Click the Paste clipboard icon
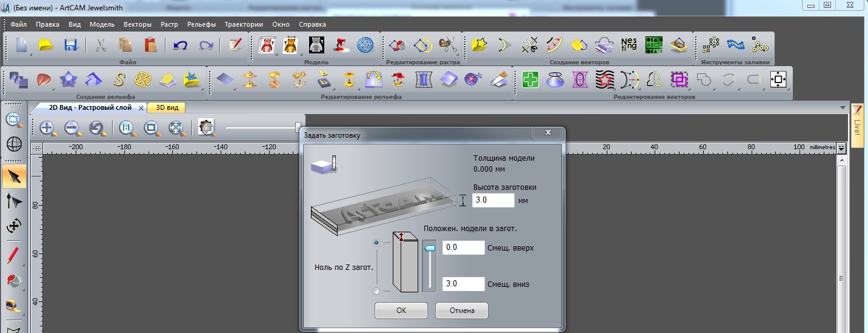This screenshot has height=333, width=868. pyautogui.click(x=150, y=45)
